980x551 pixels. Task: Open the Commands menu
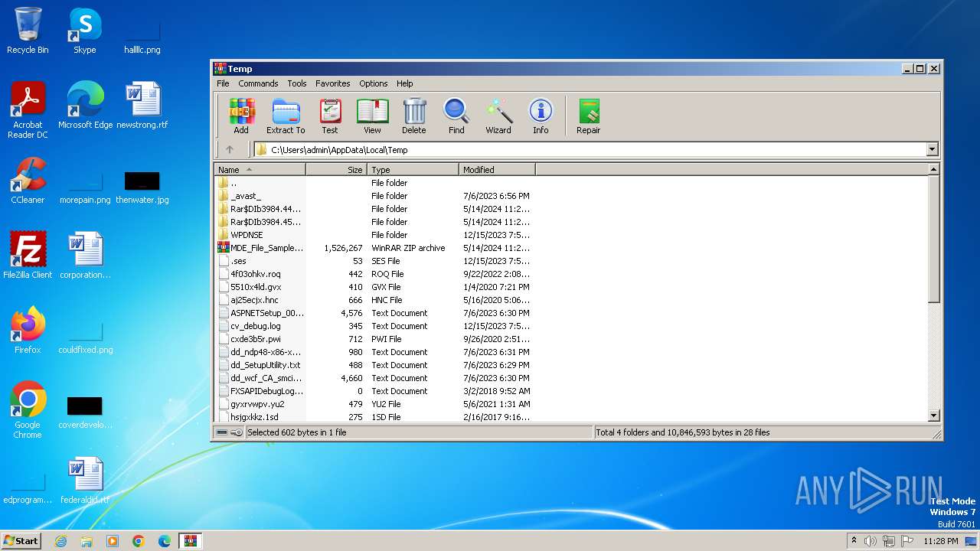[x=258, y=83]
